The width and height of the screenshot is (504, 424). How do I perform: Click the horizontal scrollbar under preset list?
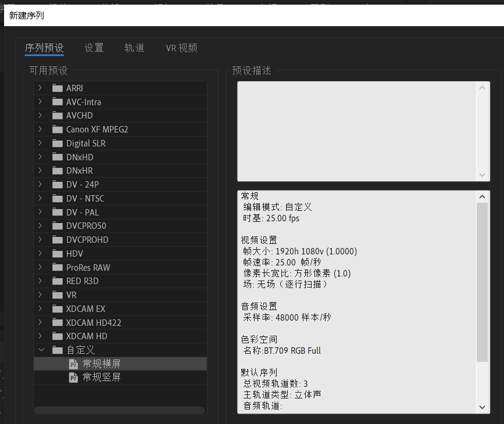click(x=119, y=410)
